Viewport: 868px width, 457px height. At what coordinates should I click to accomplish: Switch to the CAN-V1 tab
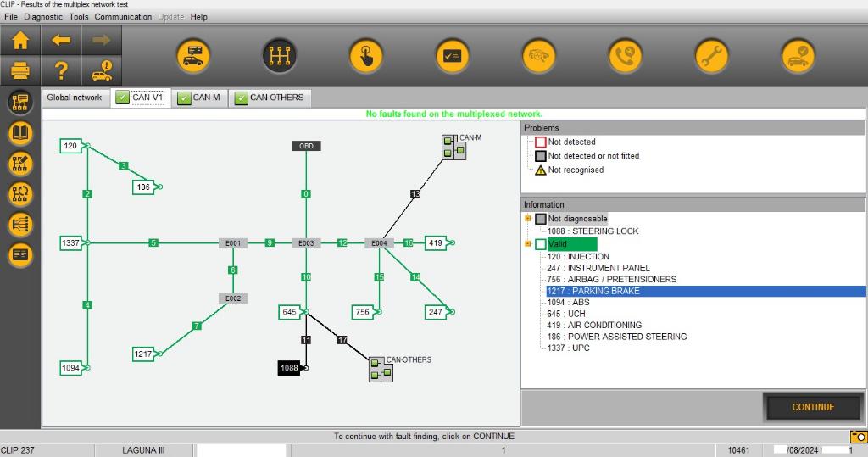[x=141, y=98]
